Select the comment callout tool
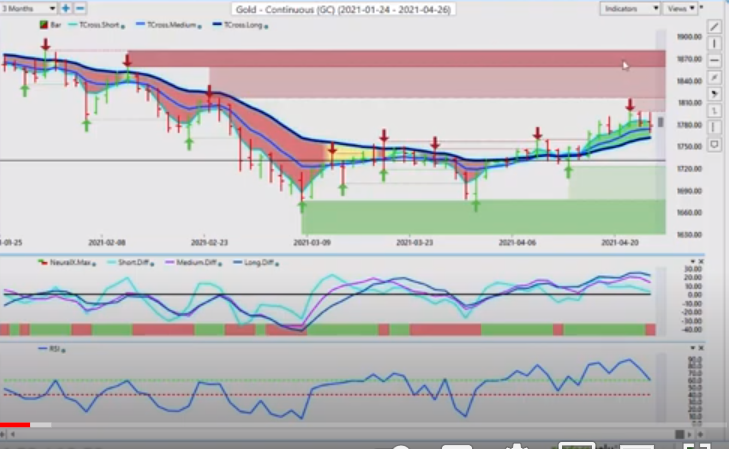Screen dimensions: 729x449 (714, 145)
